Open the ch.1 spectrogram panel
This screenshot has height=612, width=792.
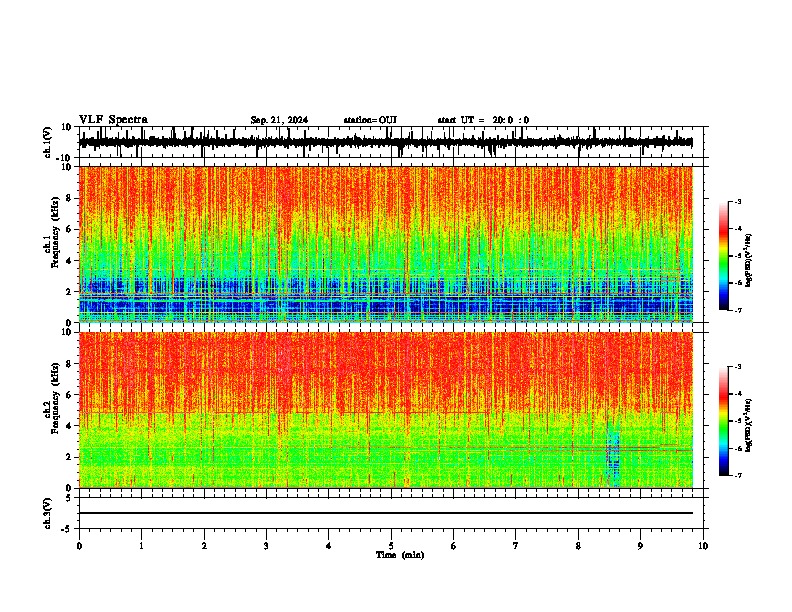(x=385, y=244)
